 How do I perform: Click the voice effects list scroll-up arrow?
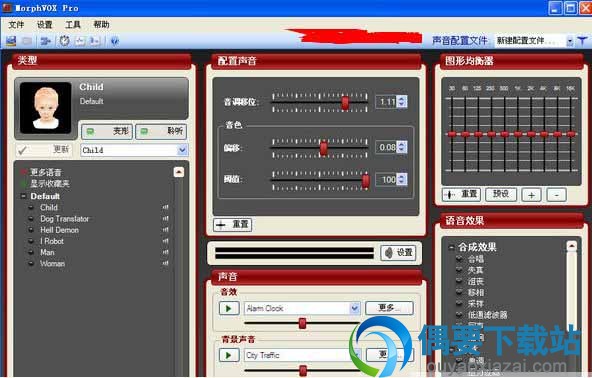point(572,246)
